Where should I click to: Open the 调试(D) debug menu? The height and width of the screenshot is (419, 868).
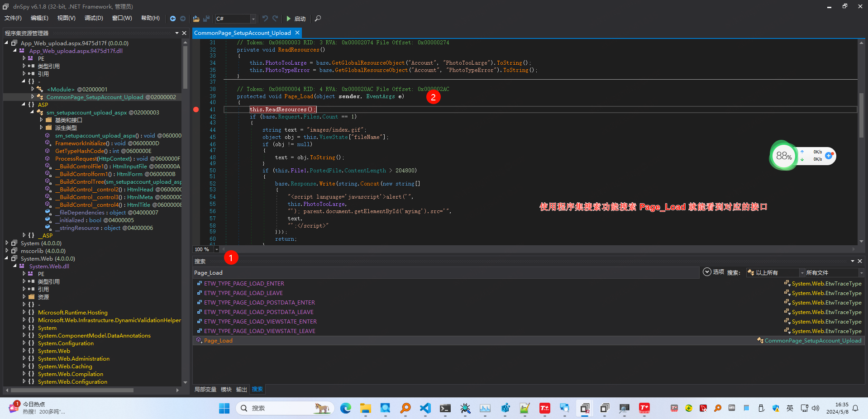[94, 18]
